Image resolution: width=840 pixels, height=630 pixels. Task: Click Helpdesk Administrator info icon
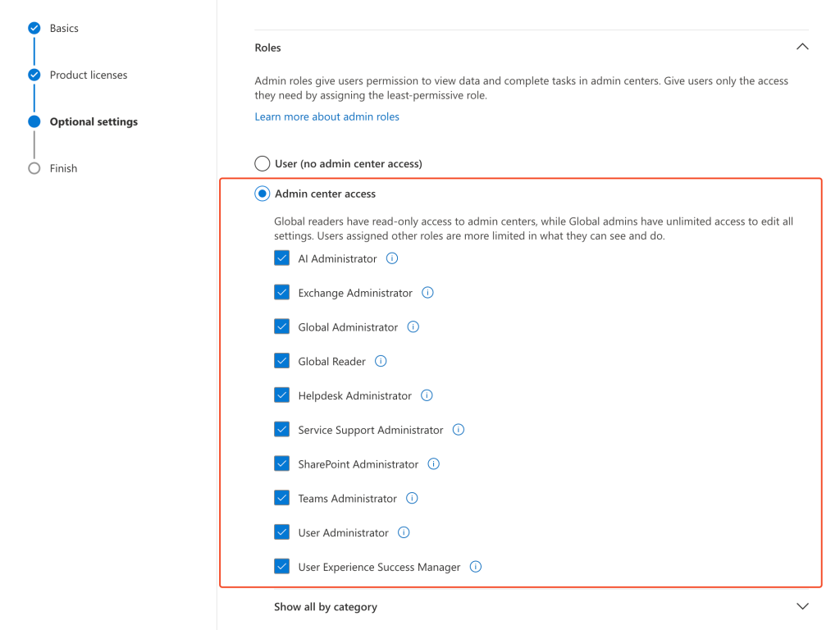tap(427, 395)
